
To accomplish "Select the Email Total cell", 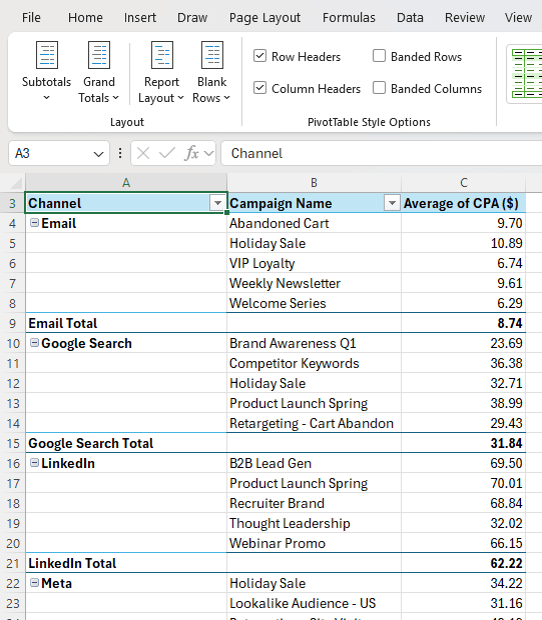I will 126,323.
